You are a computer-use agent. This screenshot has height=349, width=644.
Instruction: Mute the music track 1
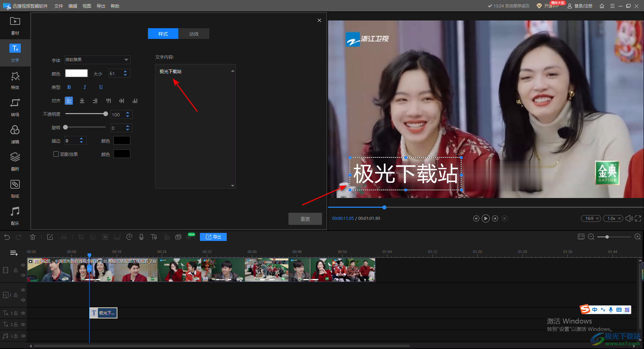[23, 336]
